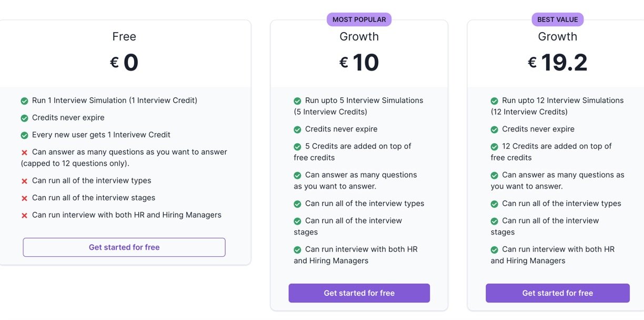Click green check beside 'Run upto 12 Interview Simulations'
Viewport: 644px width, 320px height.
coord(494,101)
